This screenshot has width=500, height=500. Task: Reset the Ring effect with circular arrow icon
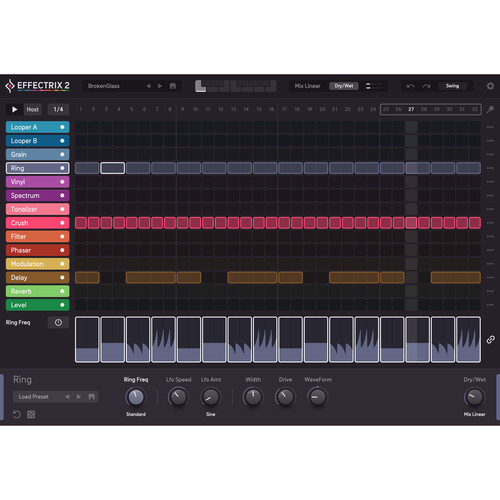tap(17, 414)
